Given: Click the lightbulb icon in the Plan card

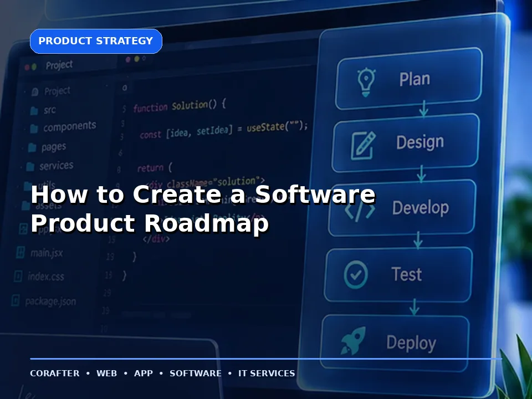Looking at the screenshot, I should coord(366,83).
